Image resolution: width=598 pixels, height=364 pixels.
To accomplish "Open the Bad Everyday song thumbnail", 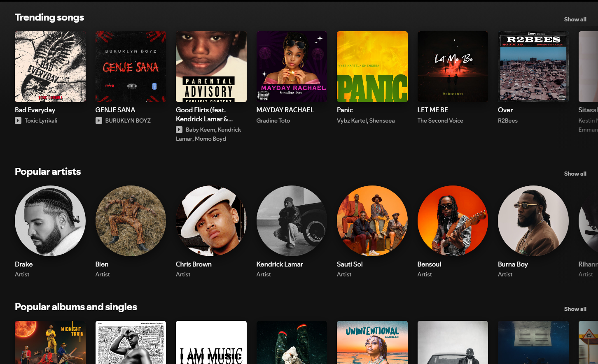I will (50, 66).
